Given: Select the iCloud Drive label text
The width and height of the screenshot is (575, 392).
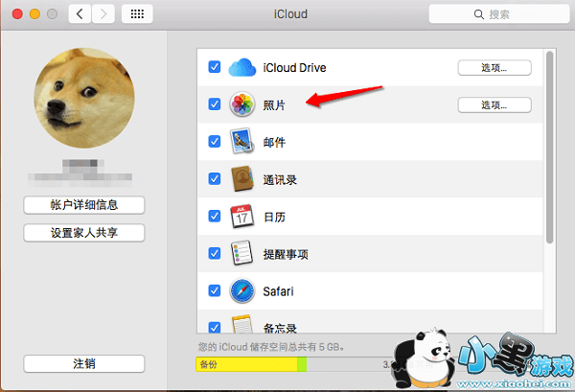Looking at the screenshot, I should tap(294, 68).
